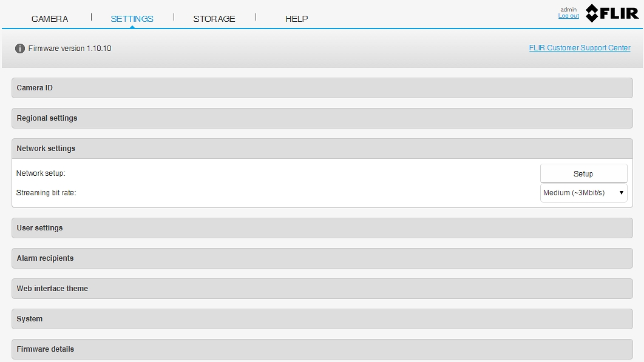
Task: Click the firmware info icon
Action: 20,49
